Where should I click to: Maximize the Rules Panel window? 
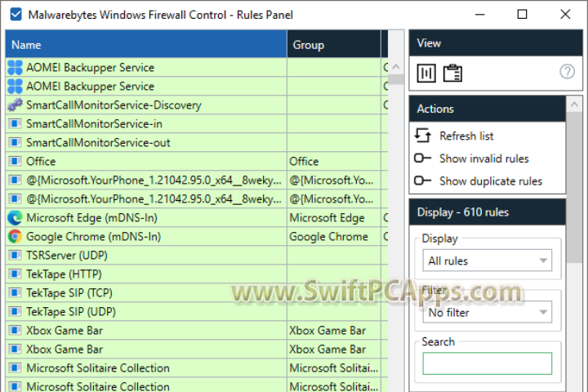[x=522, y=14]
